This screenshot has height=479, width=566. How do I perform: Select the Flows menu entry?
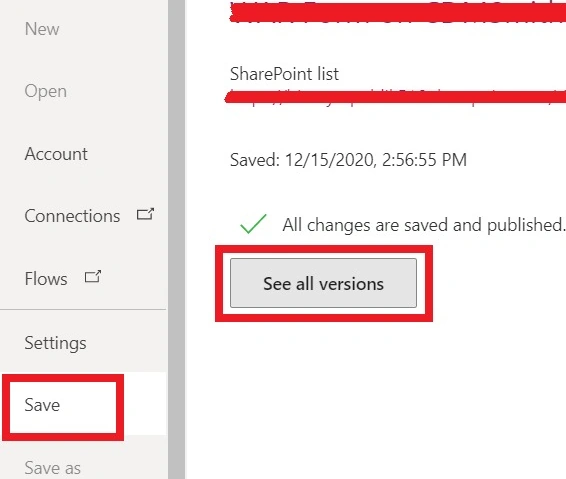tap(46, 279)
